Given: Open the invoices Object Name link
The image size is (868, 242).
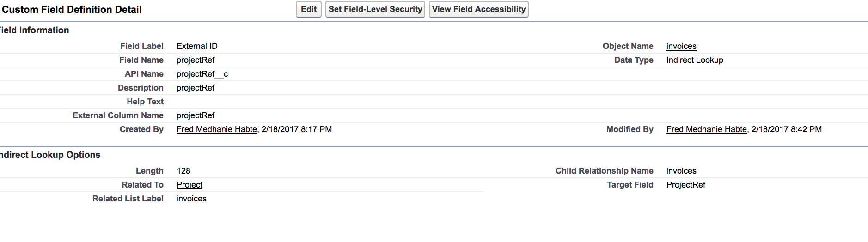Looking at the screenshot, I should 681,46.
